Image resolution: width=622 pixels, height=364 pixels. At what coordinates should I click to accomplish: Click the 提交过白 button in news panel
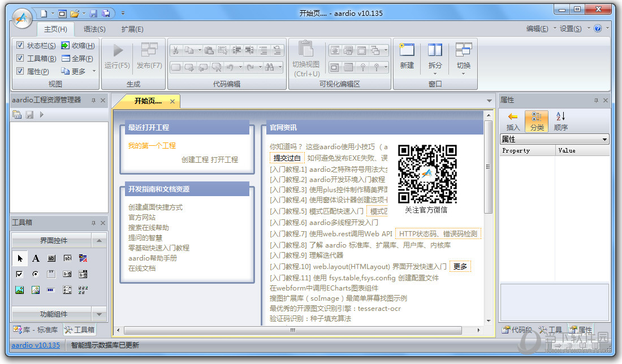[x=287, y=158]
